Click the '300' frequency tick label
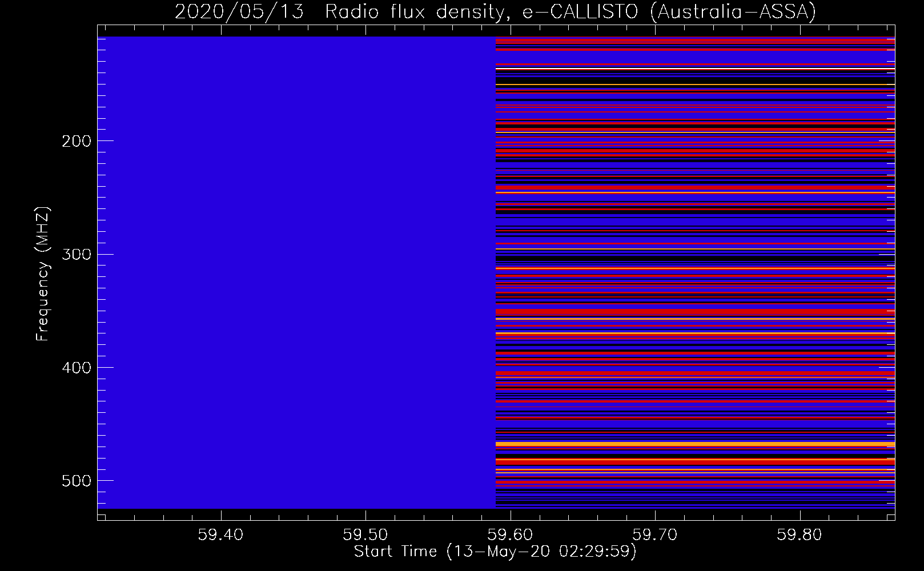Screen dimensions: 924x571 [76, 254]
